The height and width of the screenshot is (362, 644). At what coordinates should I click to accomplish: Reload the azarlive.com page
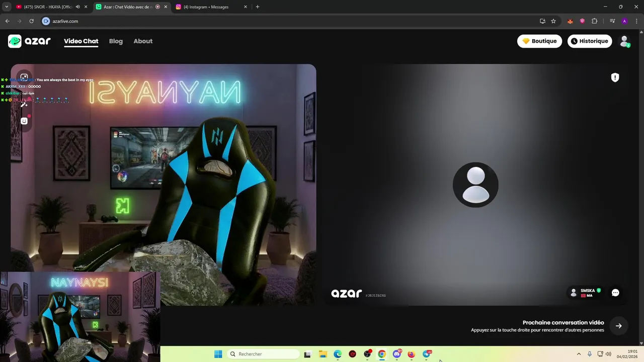click(x=31, y=21)
